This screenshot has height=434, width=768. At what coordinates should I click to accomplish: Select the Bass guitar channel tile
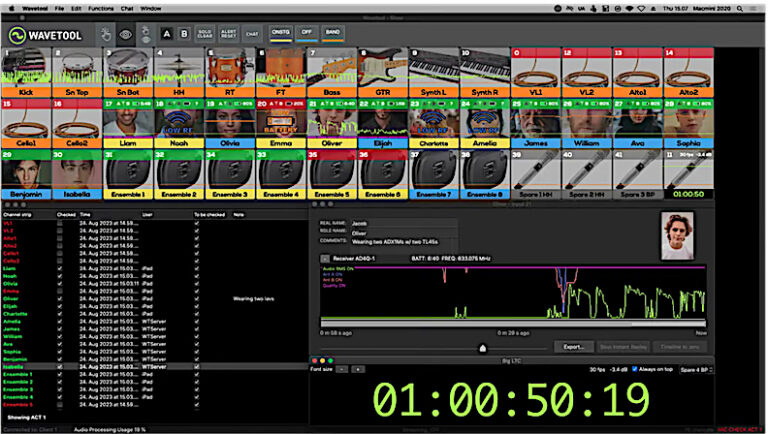pyautogui.click(x=332, y=72)
